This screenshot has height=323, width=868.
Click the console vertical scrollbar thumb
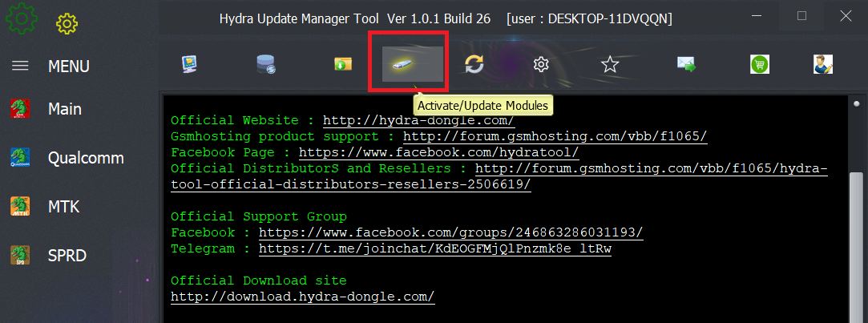click(856, 247)
